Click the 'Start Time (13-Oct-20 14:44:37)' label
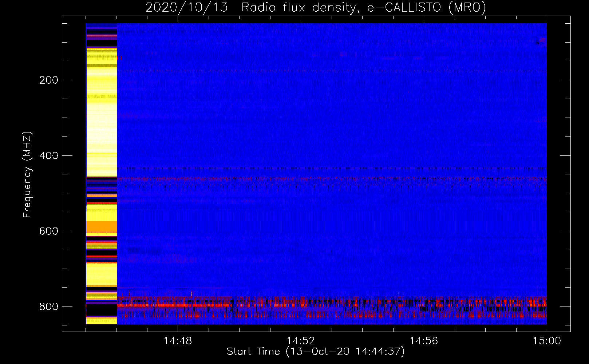The height and width of the screenshot is (364, 589). pyautogui.click(x=316, y=352)
